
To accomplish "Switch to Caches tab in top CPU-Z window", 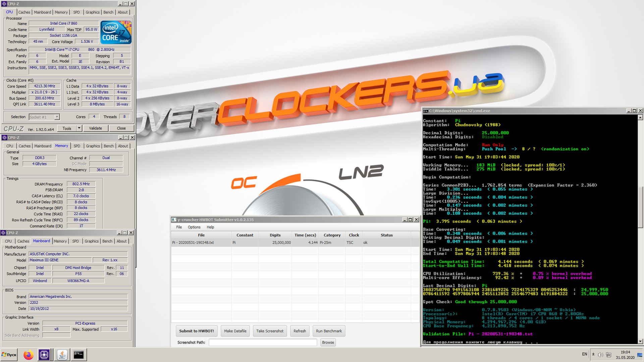I will pyautogui.click(x=24, y=12).
